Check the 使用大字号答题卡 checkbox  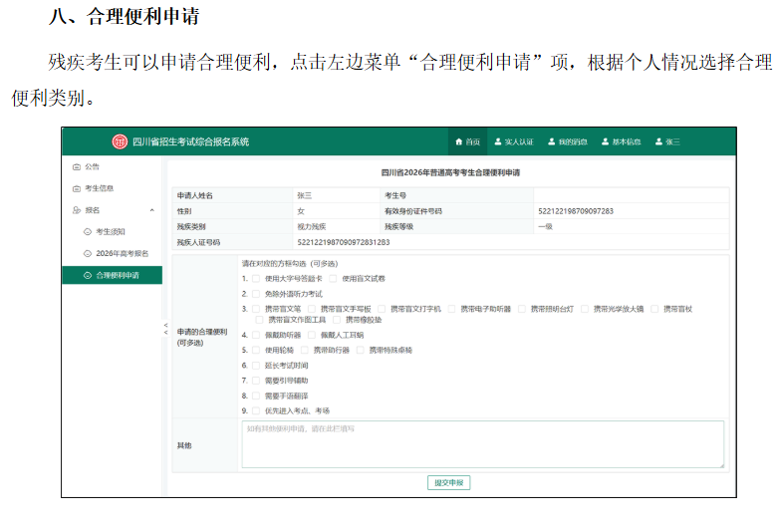256,279
